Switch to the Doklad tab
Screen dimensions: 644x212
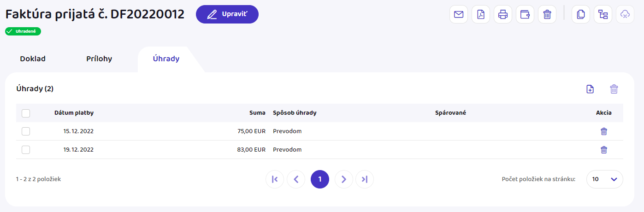[x=33, y=59]
